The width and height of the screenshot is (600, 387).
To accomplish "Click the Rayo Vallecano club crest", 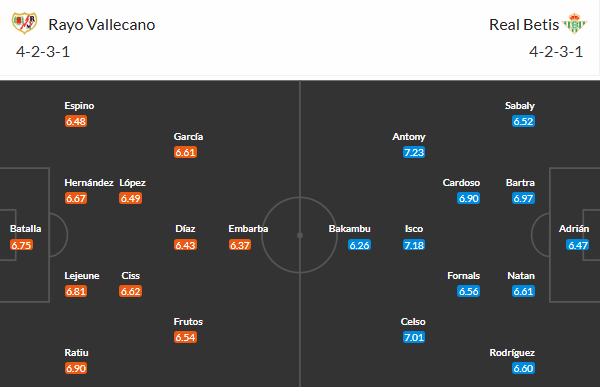I will click(x=24, y=23).
